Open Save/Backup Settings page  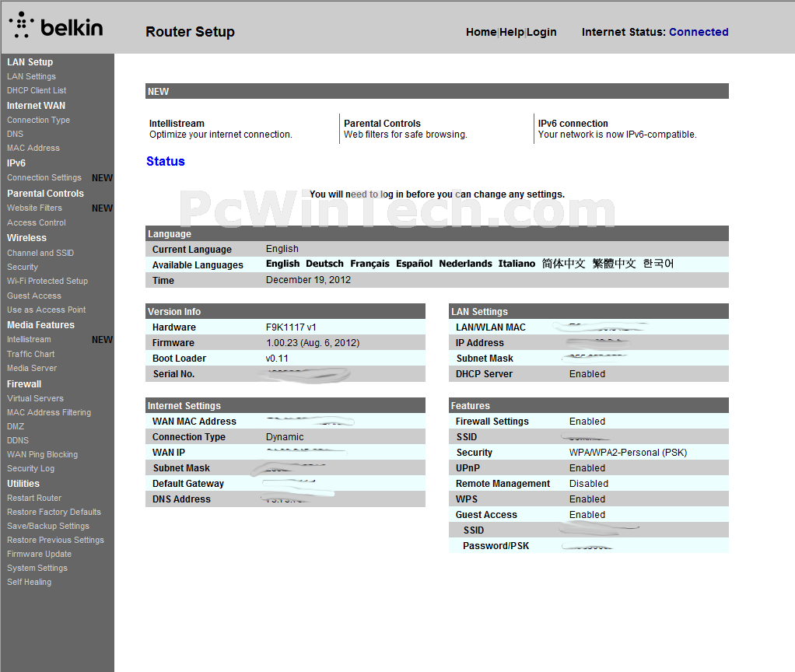tap(48, 526)
